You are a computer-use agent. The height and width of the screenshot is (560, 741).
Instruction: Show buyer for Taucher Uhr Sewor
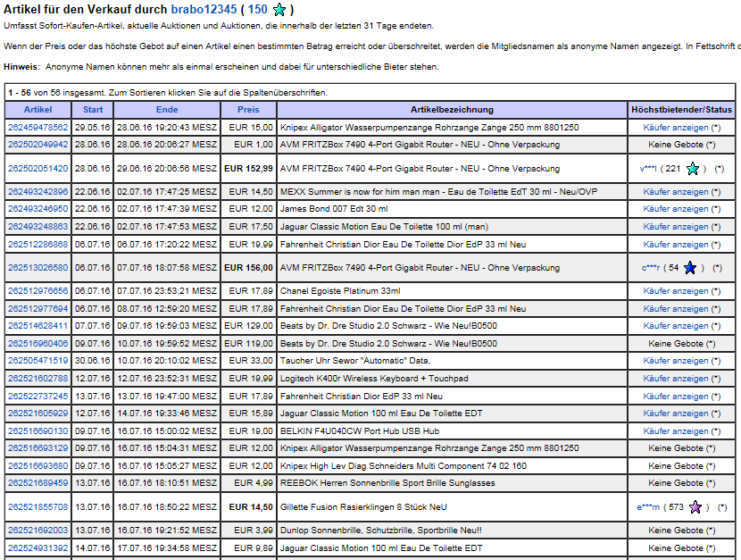(676, 361)
